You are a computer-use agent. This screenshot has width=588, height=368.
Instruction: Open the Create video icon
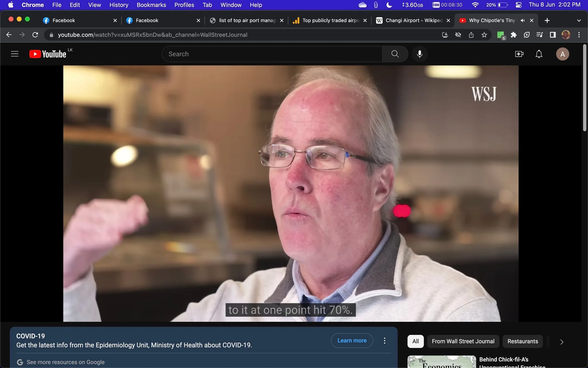pos(519,54)
